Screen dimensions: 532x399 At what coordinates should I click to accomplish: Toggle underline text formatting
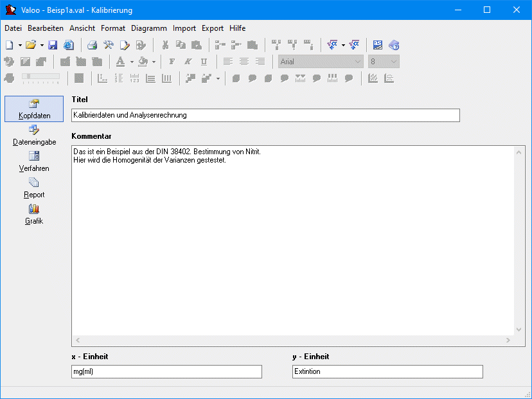coord(204,62)
